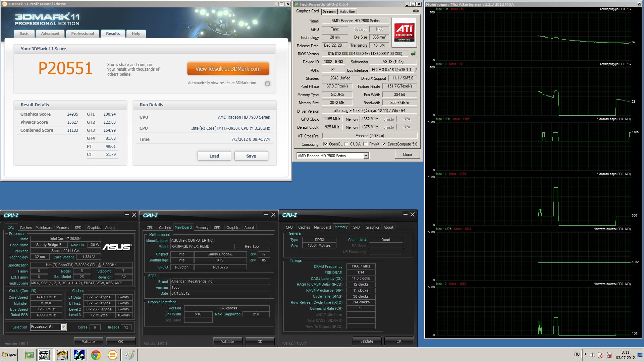This screenshot has height=362, width=644.
Task: Click the RU language indicator
Action: click(x=577, y=354)
